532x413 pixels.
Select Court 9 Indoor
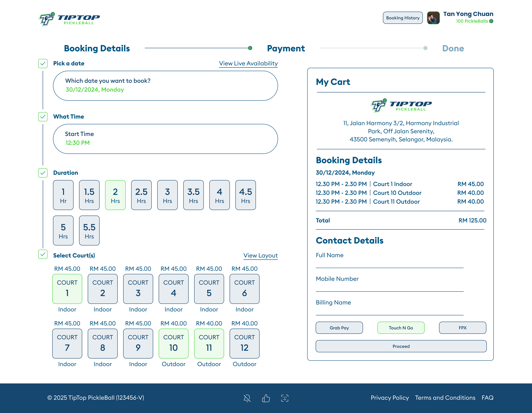click(x=138, y=344)
